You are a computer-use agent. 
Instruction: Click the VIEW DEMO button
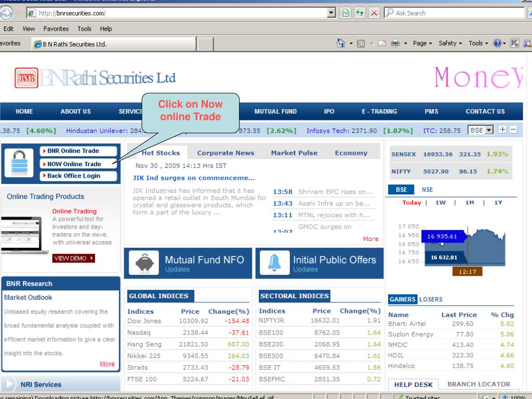(73, 258)
